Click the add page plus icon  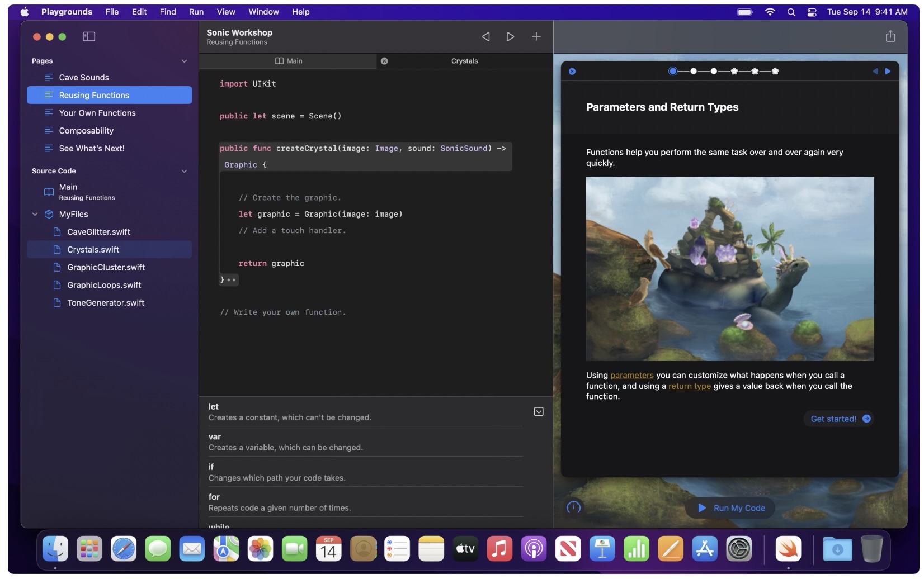point(536,36)
